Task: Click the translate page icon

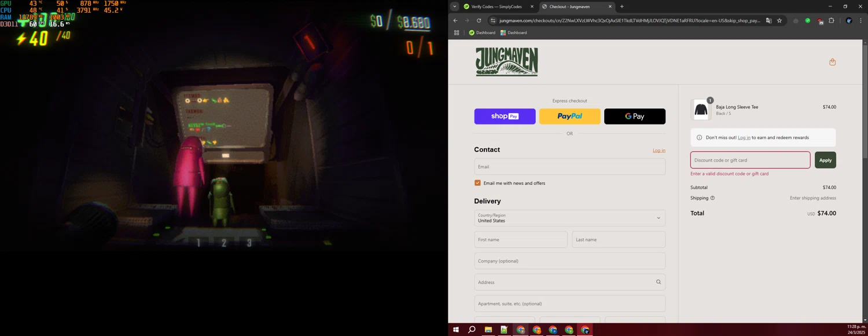Action: [x=768, y=20]
